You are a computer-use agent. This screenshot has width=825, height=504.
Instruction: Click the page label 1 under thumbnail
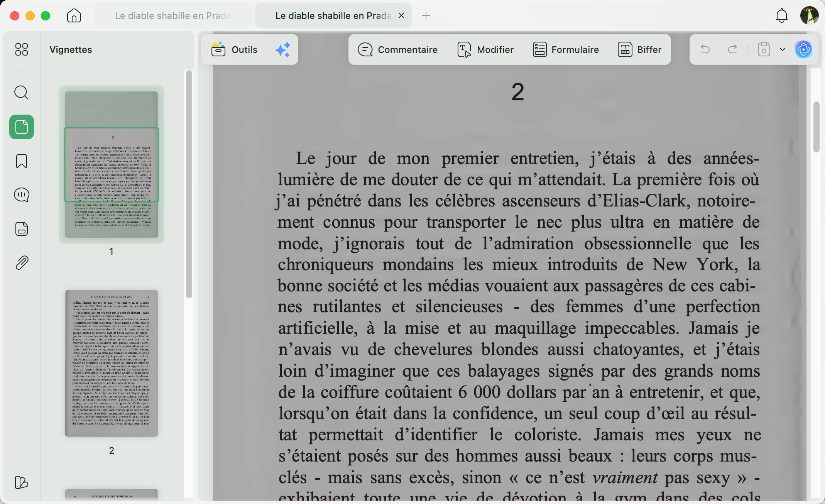(x=112, y=252)
